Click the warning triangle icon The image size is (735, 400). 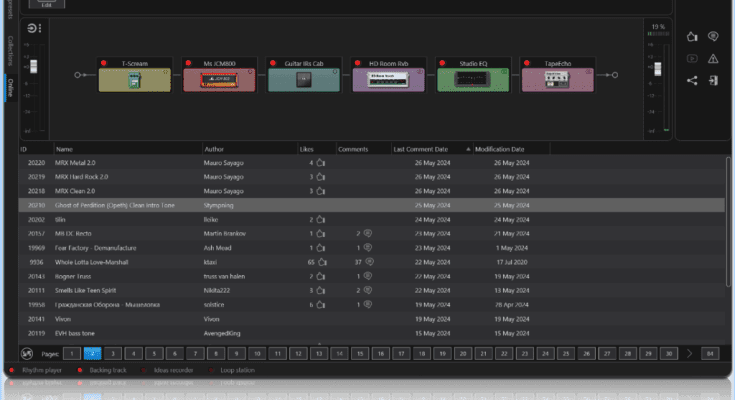tap(713, 58)
